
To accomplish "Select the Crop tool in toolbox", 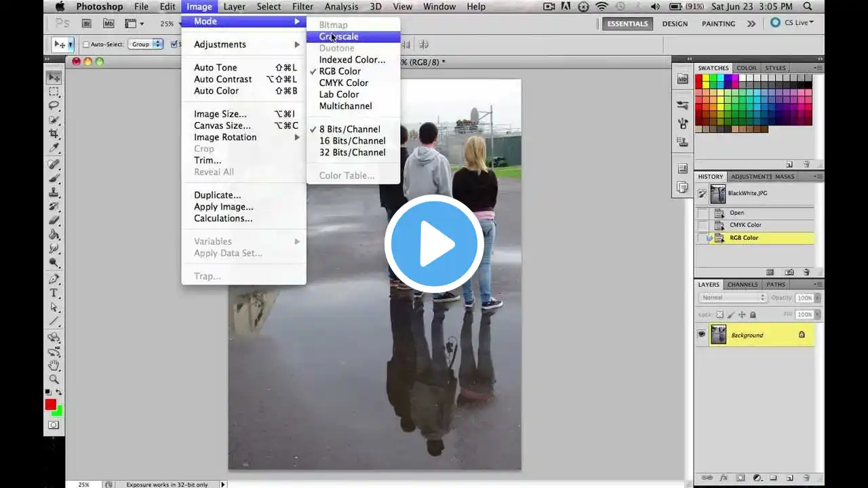I will 54,134.
